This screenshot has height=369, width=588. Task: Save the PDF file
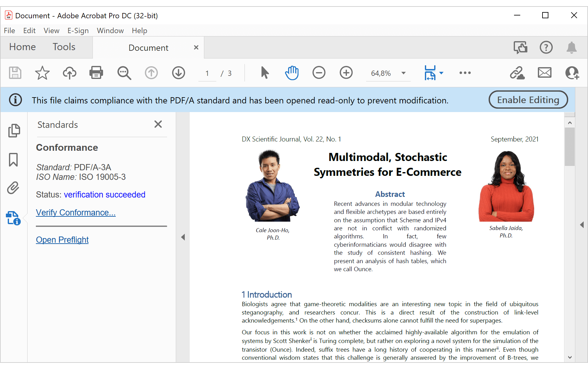pyautogui.click(x=15, y=73)
